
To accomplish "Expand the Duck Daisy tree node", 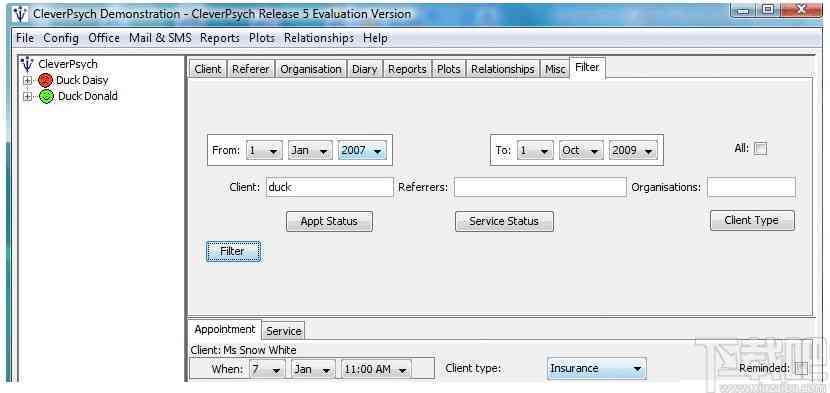I will tap(27, 81).
